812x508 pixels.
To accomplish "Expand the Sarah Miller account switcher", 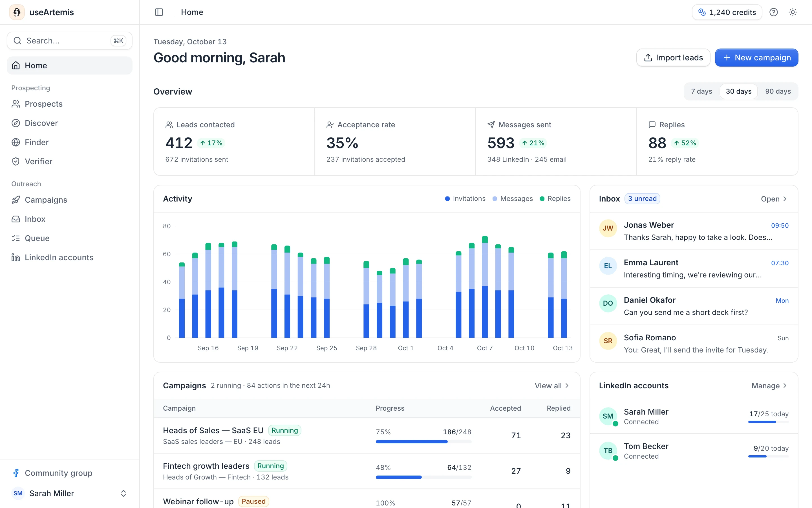I will pyautogui.click(x=69, y=493).
